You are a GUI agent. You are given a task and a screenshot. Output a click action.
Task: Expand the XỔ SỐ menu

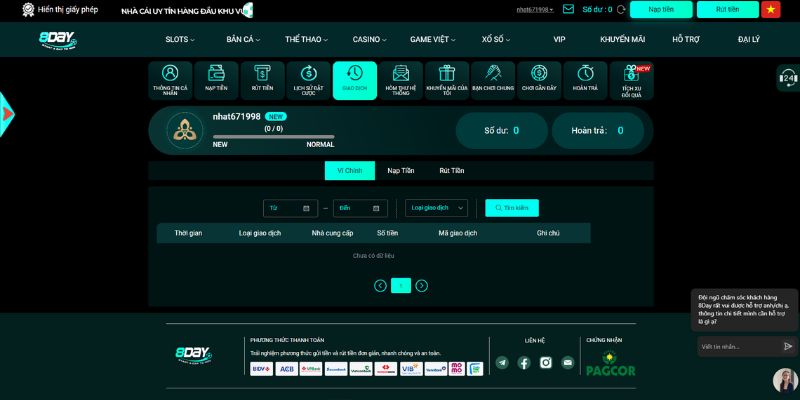coord(496,39)
